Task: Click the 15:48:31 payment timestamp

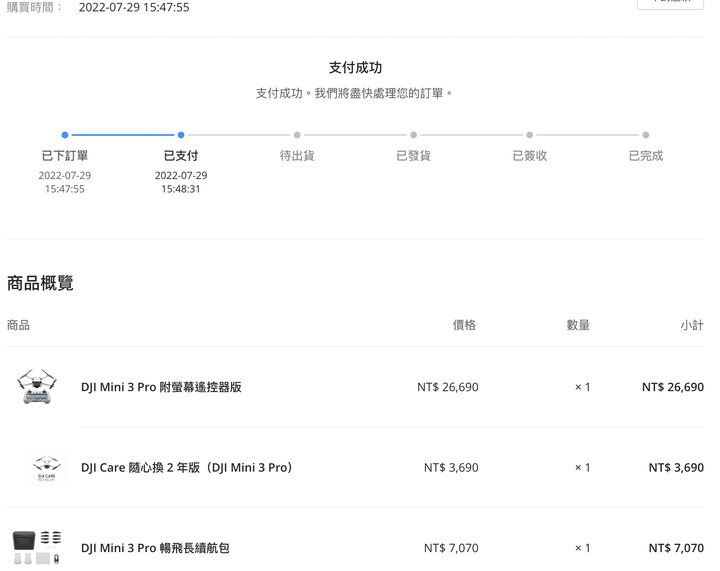Action: coord(181,189)
